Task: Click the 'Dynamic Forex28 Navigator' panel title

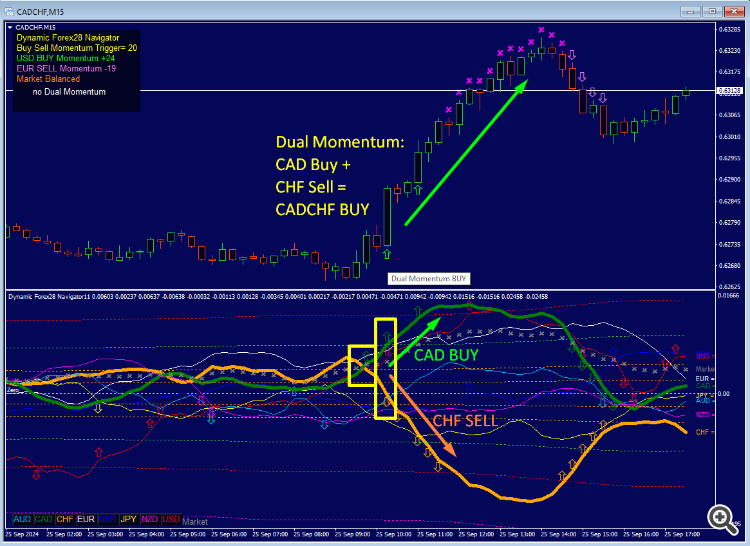Action: [67, 38]
